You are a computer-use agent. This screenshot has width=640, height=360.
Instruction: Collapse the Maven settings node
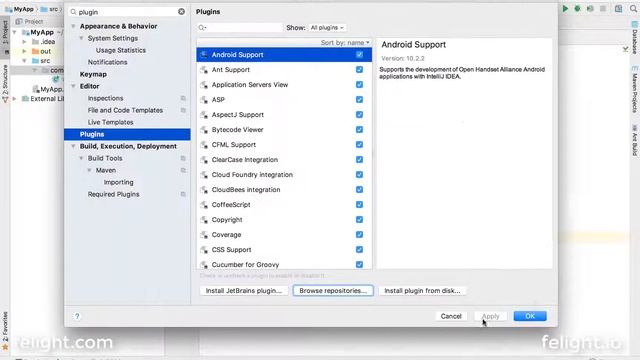pyautogui.click(x=89, y=170)
